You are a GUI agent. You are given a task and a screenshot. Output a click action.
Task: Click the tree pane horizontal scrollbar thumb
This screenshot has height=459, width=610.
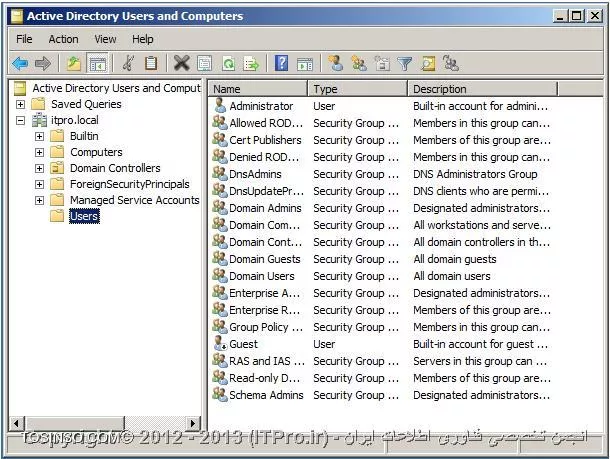74,423
